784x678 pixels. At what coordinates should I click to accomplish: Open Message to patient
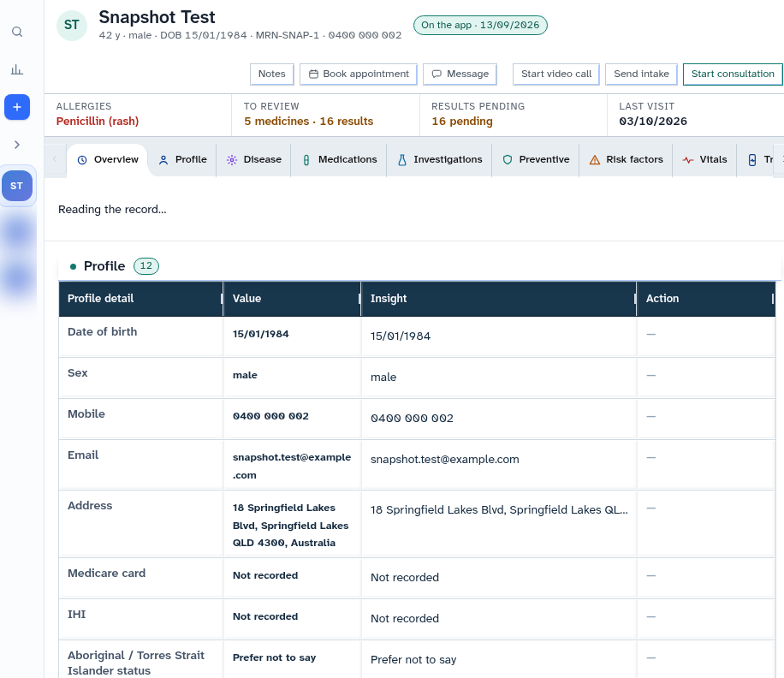460,74
